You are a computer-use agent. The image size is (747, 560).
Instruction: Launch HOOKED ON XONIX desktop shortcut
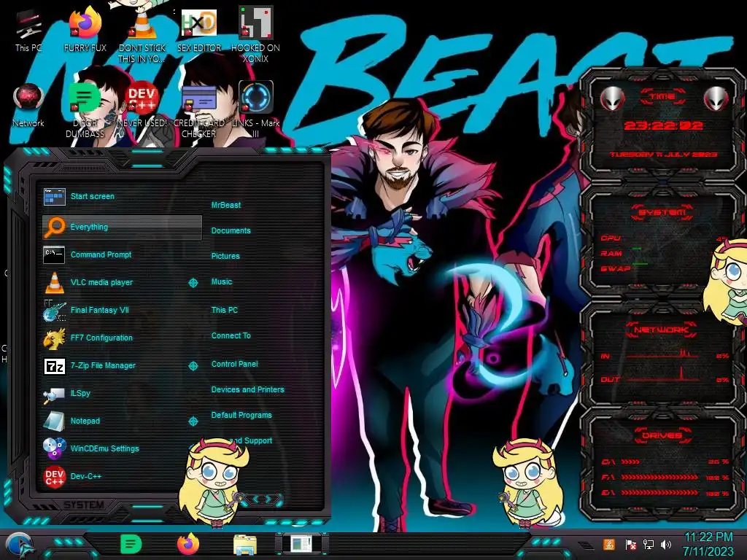tap(255, 34)
